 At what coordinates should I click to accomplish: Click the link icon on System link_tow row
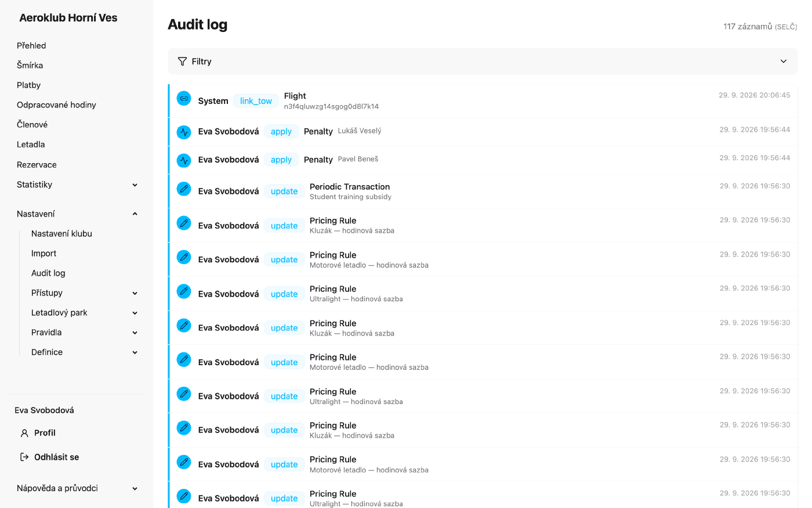click(184, 99)
